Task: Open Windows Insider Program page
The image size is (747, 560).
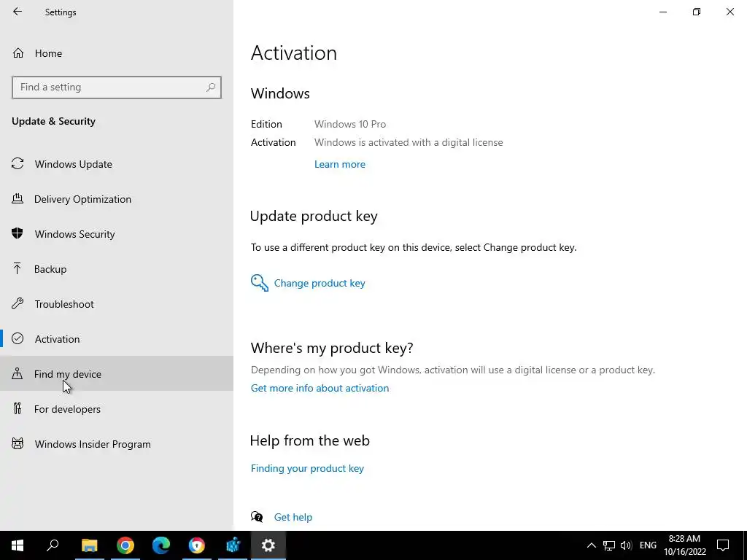Action: [116, 444]
